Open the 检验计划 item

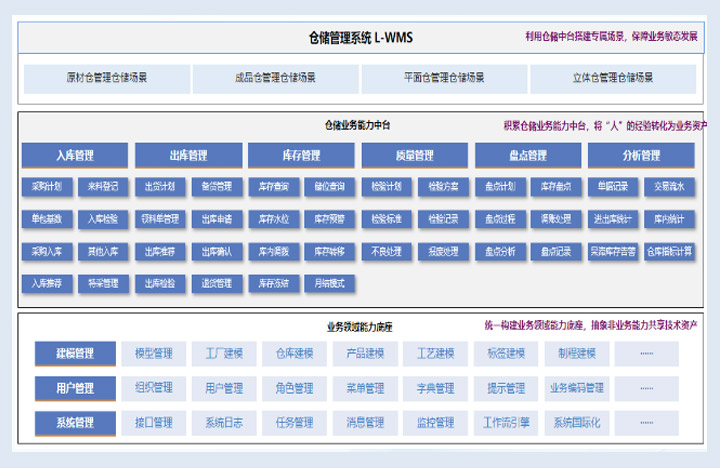(386, 186)
